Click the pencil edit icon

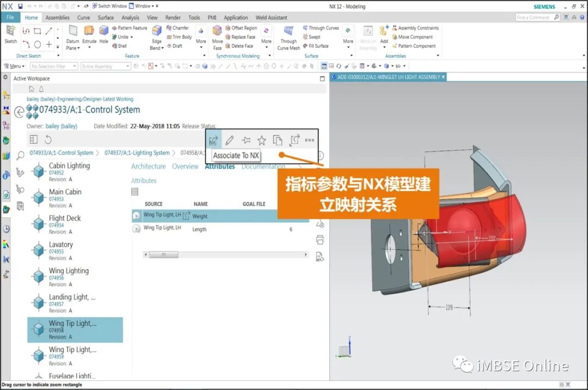(x=230, y=140)
